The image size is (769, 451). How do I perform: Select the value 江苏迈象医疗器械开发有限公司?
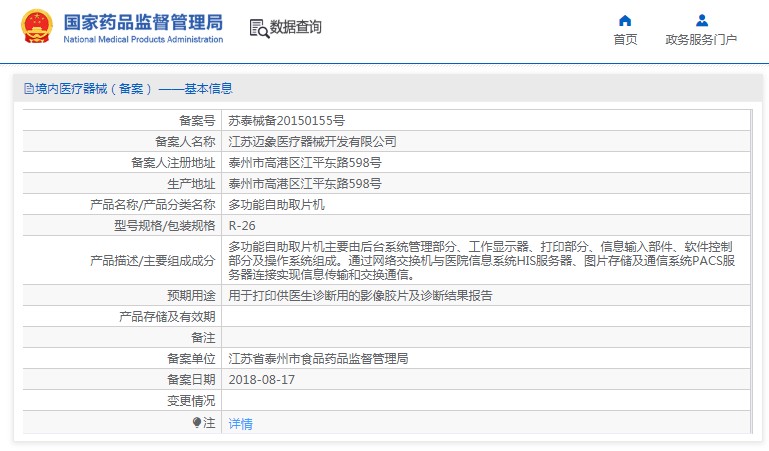click(312, 141)
